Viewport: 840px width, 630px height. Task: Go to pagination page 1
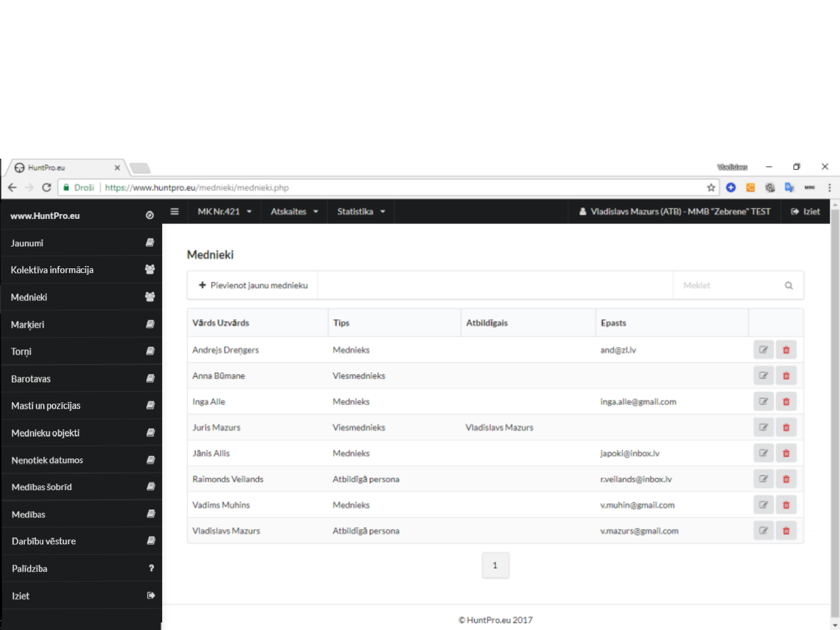point(495,565)
